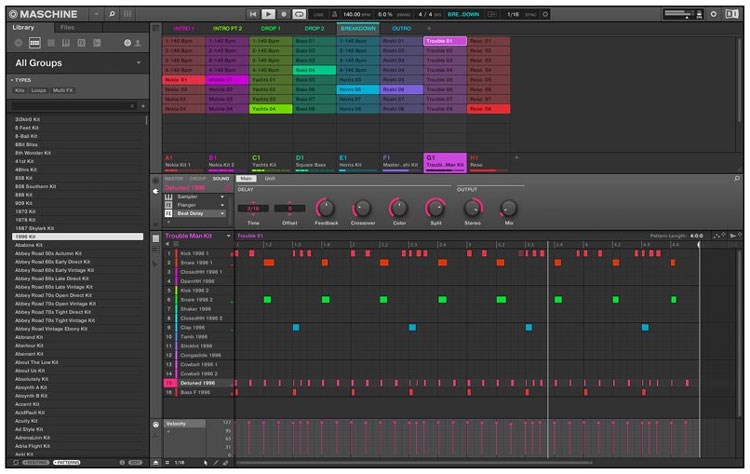
Task: Click the Velocity modulation lane label
Action: pos(185,424)
